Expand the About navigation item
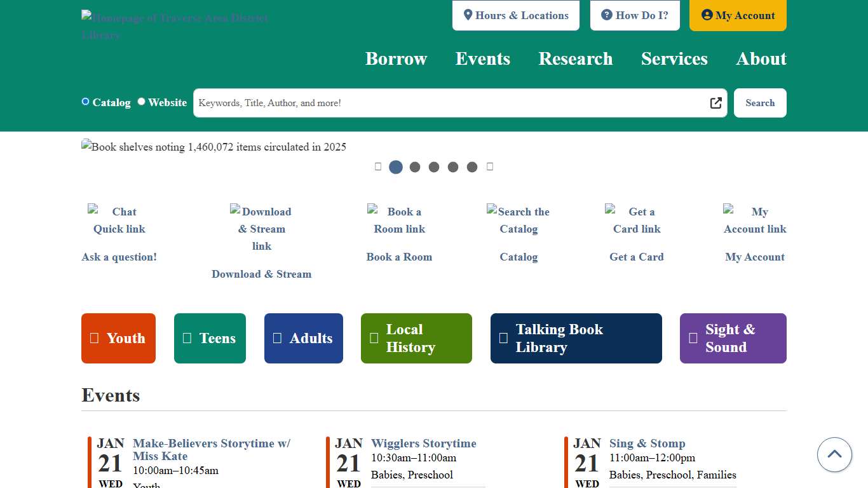The height and width of the screenshot is (488, 868). [x=761, y=58]
